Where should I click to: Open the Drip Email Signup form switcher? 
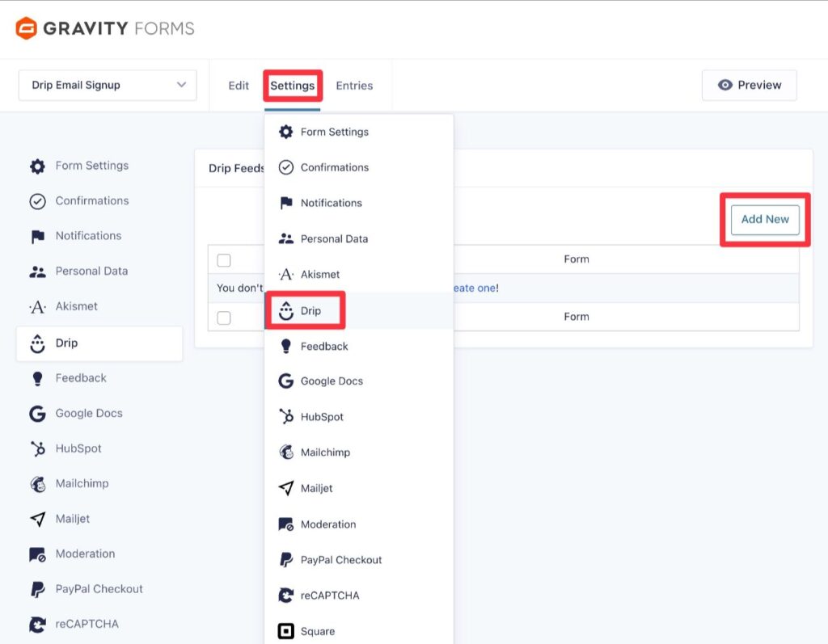(108, 85)
